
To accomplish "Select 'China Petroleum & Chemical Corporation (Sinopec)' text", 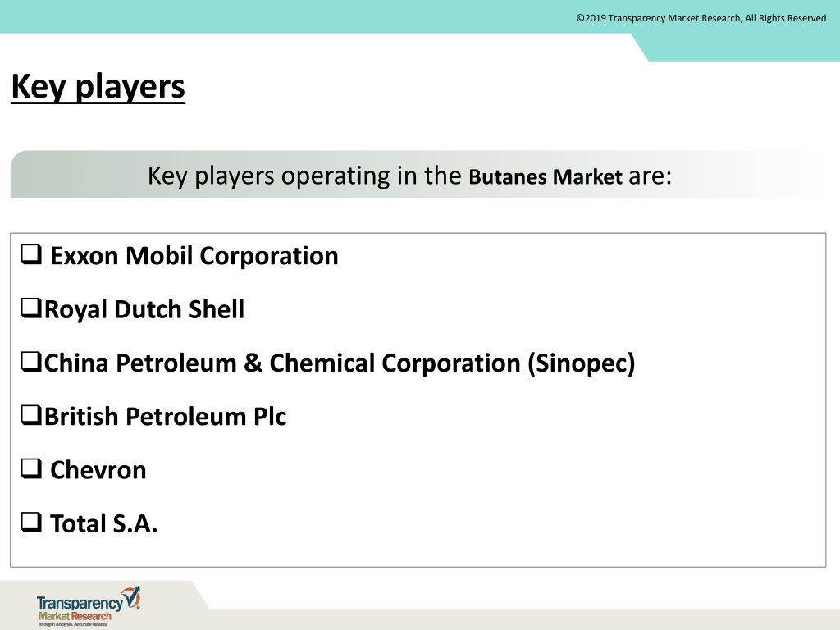I will tap(340, 363).
